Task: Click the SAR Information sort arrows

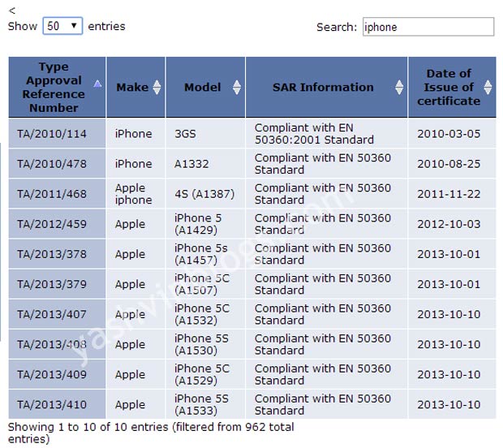Action: pos(399,88)
